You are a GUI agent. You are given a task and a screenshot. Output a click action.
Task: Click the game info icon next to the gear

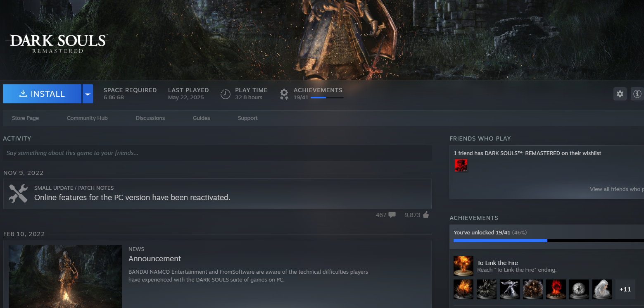pos(637,94)
